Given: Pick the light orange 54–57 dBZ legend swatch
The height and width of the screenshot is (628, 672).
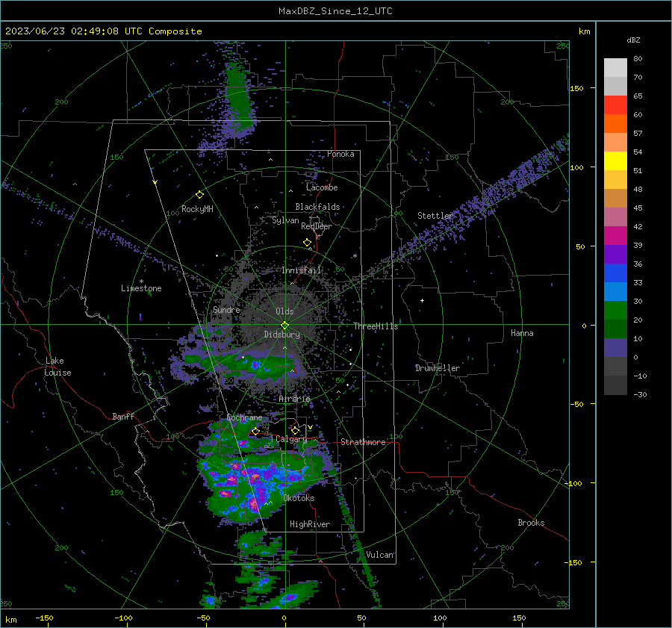Looking at the screenshot, I should point(615,143).
